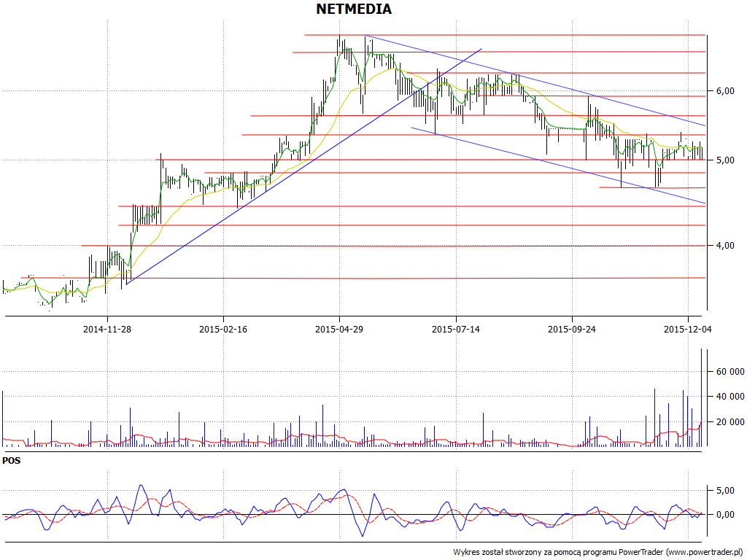This screenshot has height=560, width=747.
Task: Click the POS indicator label
Action: click(12, 461)
